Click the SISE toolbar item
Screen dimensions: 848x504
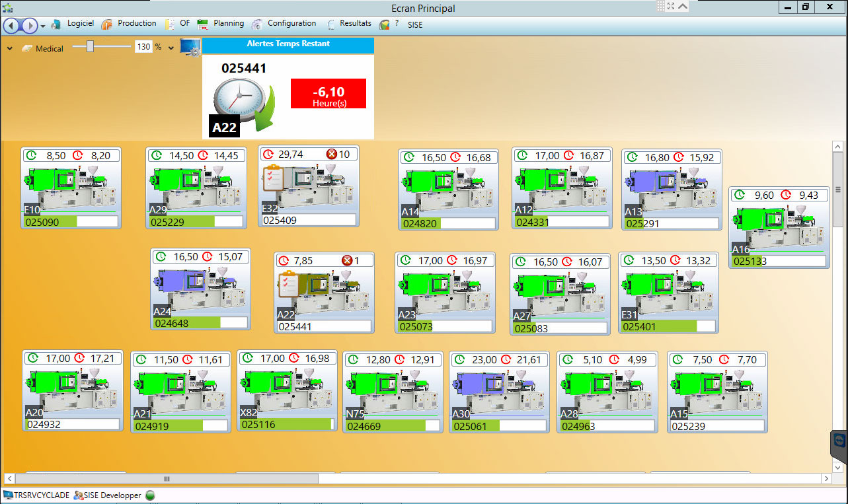coord(415,25)
